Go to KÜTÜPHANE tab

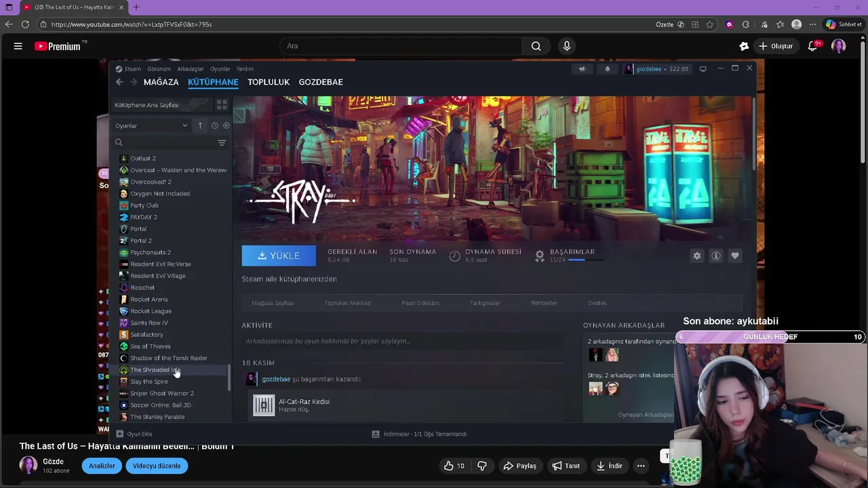[x=213, y=82]
